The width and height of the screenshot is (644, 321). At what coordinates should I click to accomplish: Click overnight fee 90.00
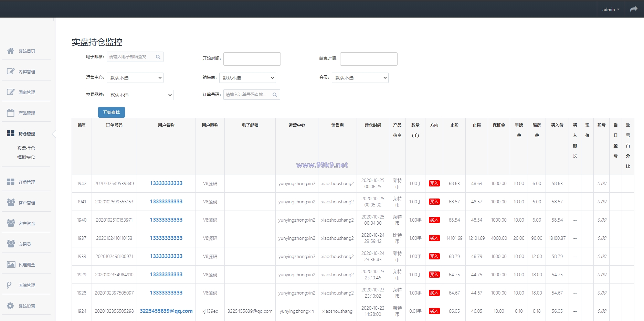537,238
